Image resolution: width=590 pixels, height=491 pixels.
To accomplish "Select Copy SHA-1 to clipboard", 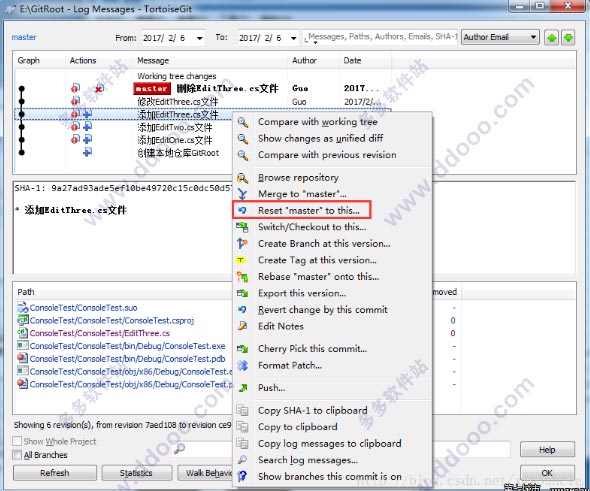I will [313, 410].
